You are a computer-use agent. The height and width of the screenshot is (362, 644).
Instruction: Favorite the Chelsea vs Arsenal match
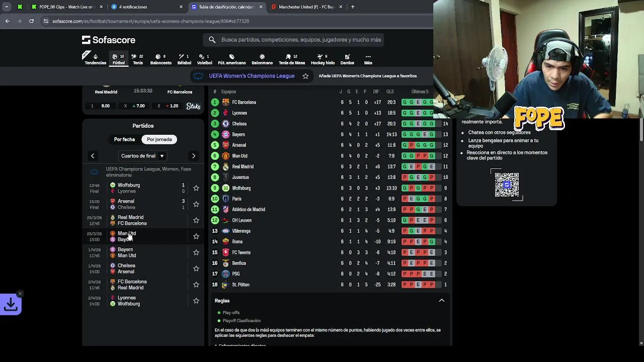(x=196, y=268)
